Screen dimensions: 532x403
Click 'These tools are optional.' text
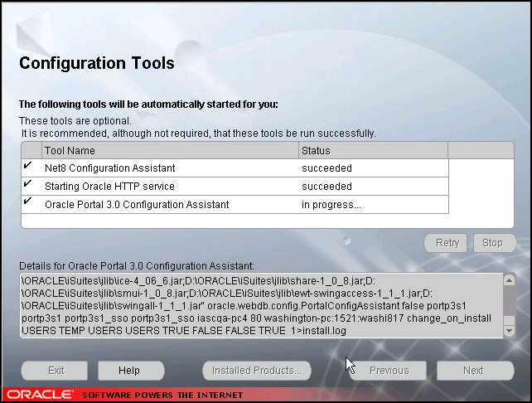[75, 121]
